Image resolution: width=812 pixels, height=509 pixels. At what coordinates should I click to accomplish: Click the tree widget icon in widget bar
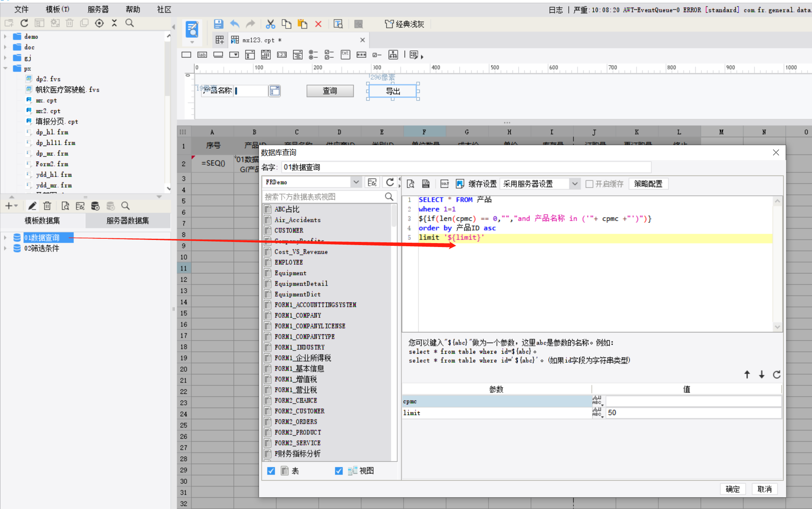[x=393, y=55]
